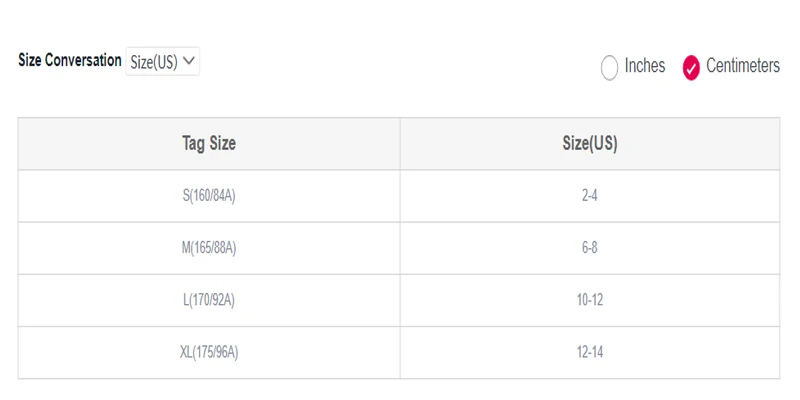Viewport: 800px width, 400px height.
Task: Click the empty circle icon beside Inches
Action: point(609,68)
